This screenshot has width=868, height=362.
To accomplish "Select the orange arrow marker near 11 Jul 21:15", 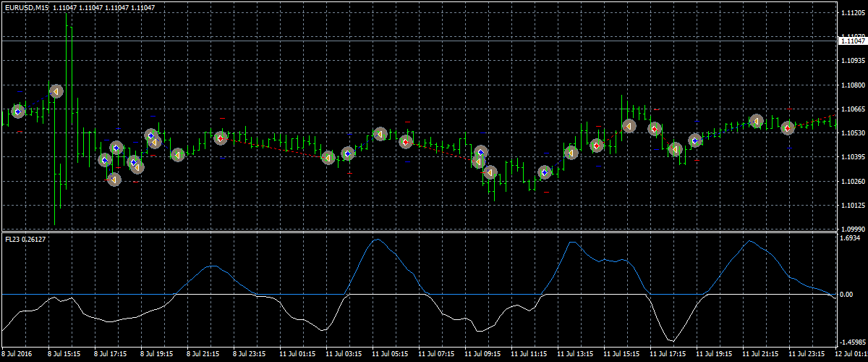I will coord(756,121).
